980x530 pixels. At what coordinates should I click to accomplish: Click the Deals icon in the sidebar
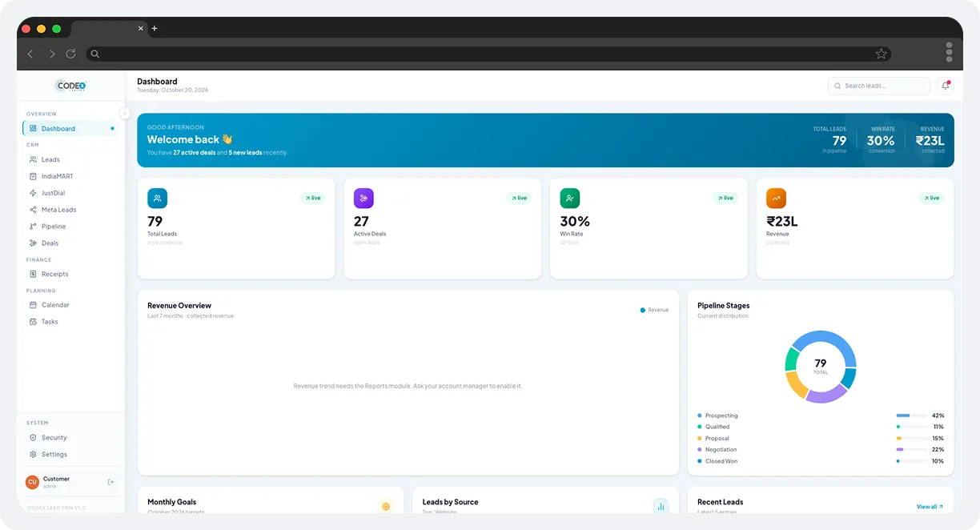(33, 243)
